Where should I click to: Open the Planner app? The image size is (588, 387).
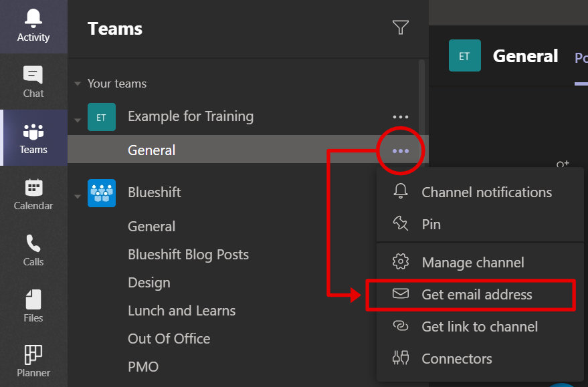click(33, 361)
